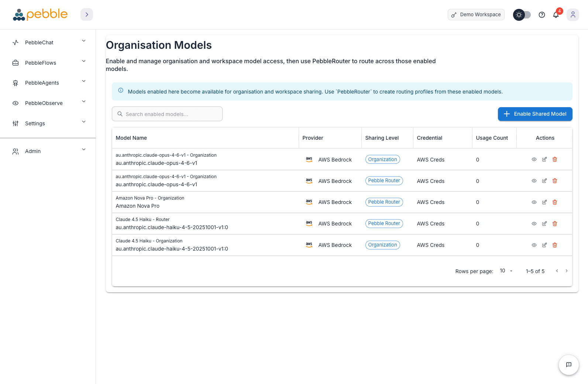588x384 pixels.
Task: Click Organization chip in Claude 4.5 Haiku - Organization row
Action: (383, 245)
